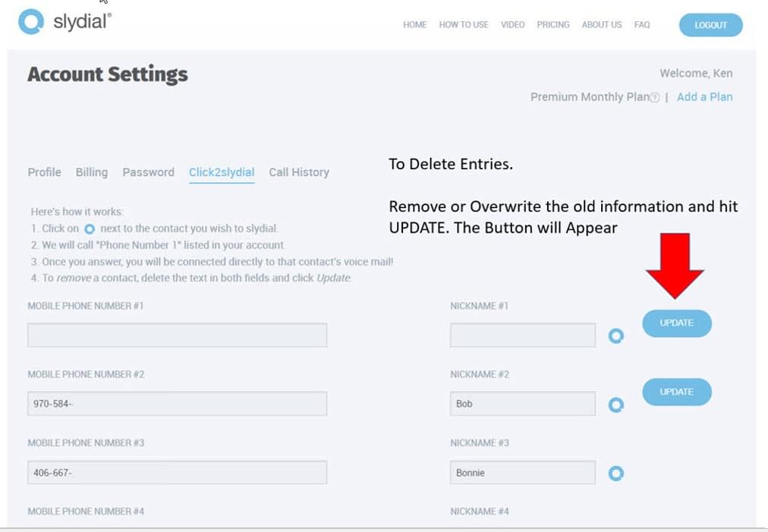Go to HOME in navigation
768x532 pixels.
pyautogui.click(x=414, y=25)
